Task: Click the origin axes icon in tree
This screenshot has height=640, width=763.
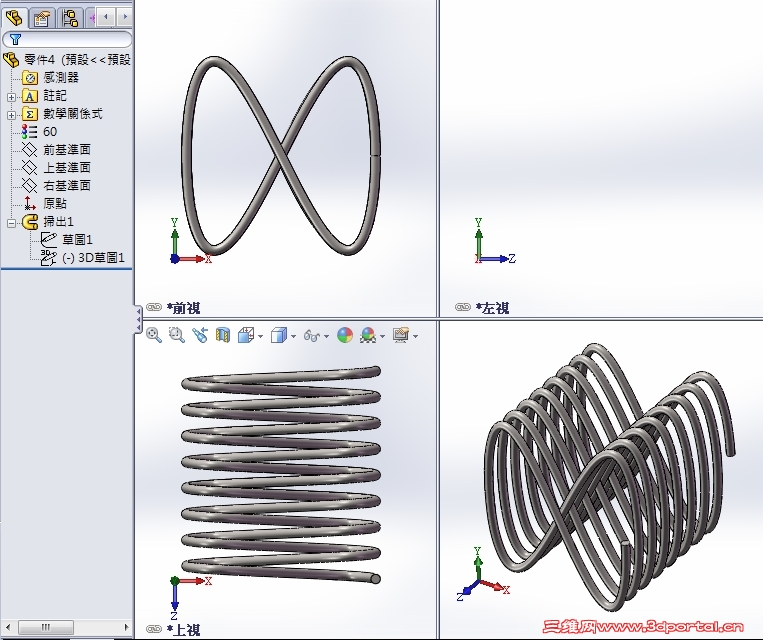Action: pos(30,203)
